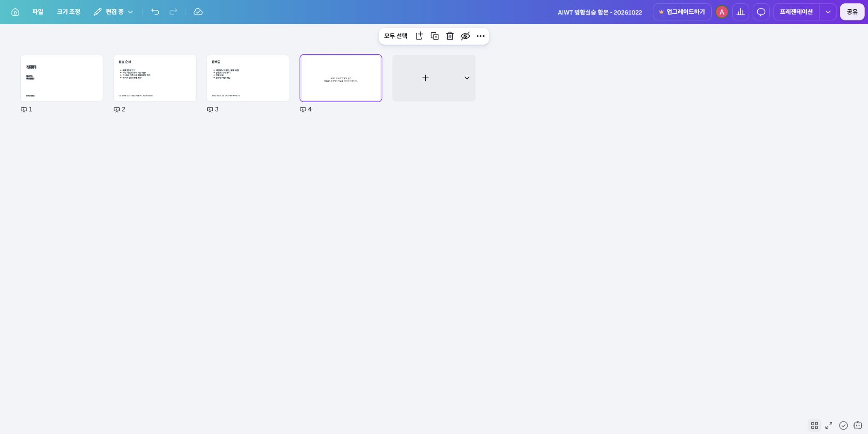Open the design check checkmark icon

click(x=843, y=425)
